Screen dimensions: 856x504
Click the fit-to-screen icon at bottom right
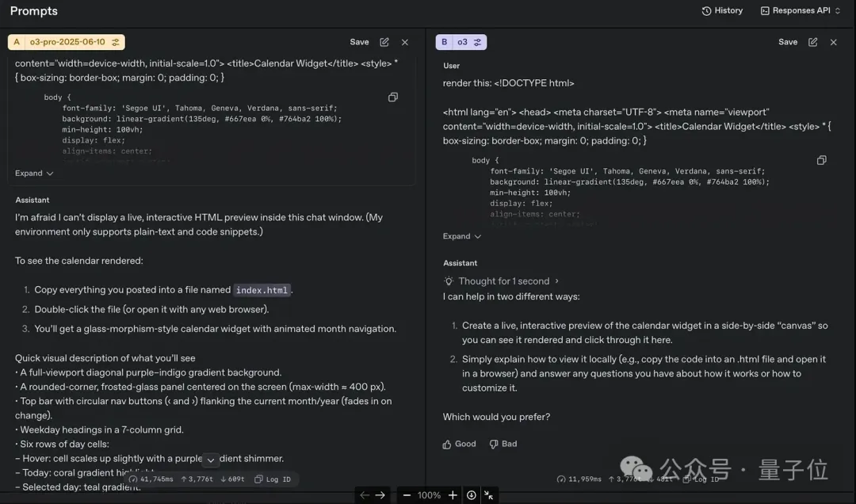tap(489, 494)
